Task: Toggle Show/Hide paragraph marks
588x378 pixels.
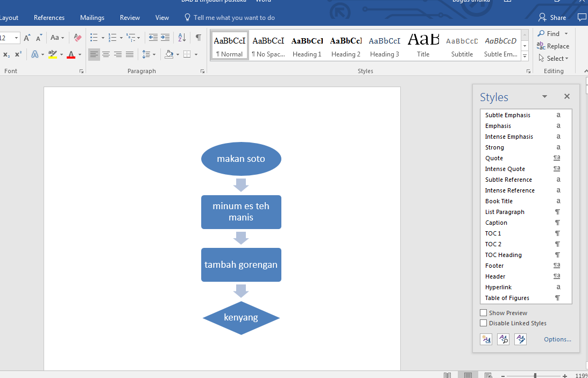Action: tap(197, 38)
